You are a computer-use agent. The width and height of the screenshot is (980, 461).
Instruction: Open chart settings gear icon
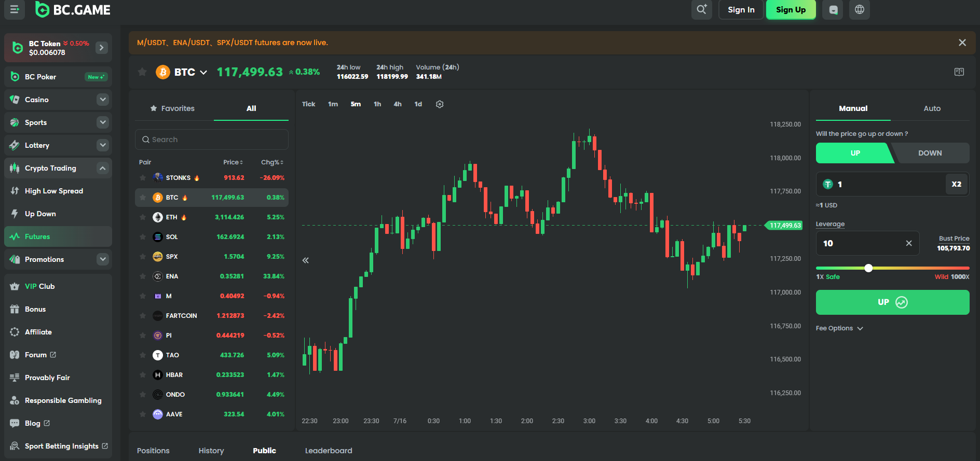440,104
